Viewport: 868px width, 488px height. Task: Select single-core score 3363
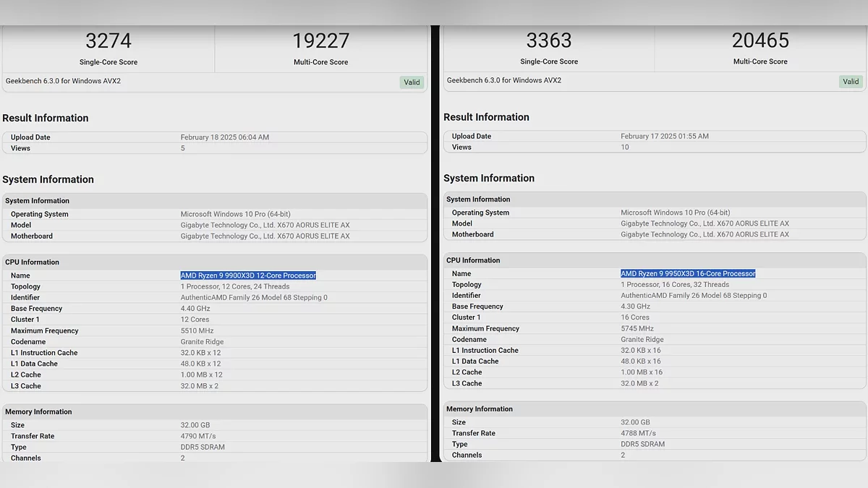549,40
